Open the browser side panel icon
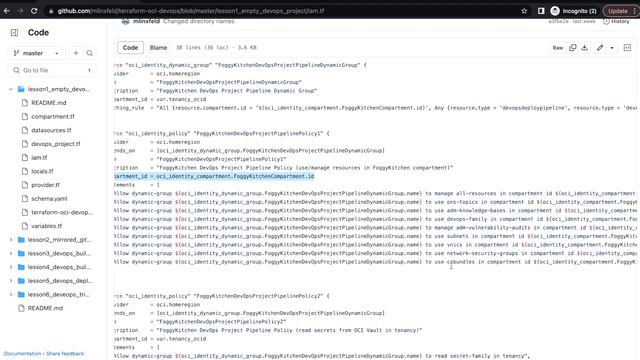This screenshot has width=640, height=360. pos(541,11)
